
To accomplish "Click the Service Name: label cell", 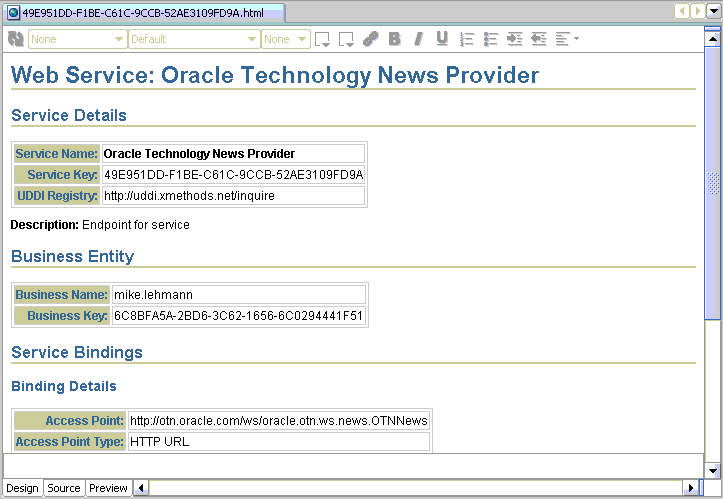I will coord(57,154).
